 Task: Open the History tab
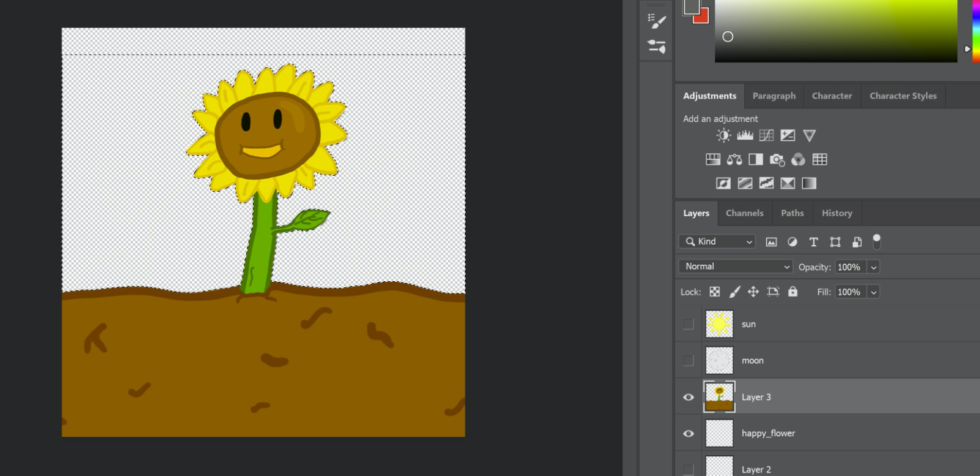[837, 213]
